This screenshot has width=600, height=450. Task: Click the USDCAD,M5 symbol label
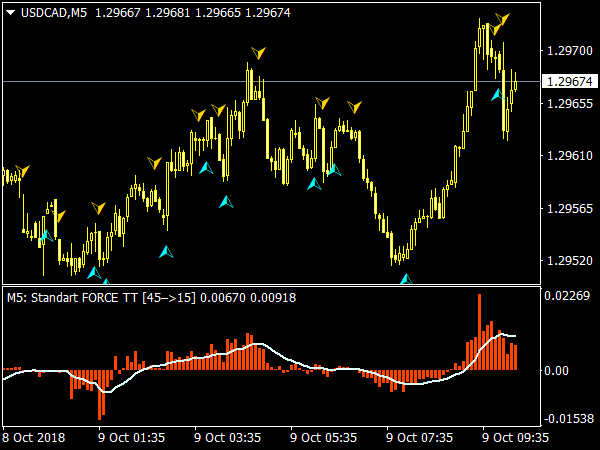click(x=54, y=13)
